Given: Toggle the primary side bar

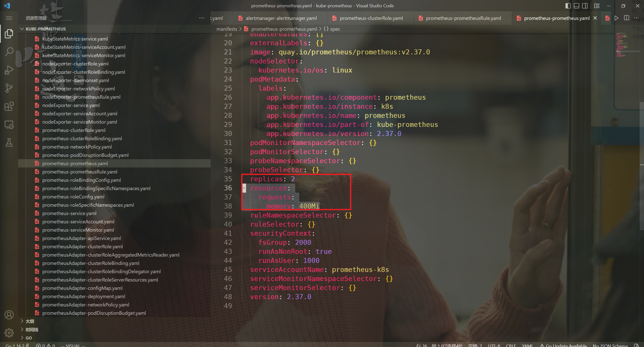Looking at the screenshot, I should click(x=568, y=6).
